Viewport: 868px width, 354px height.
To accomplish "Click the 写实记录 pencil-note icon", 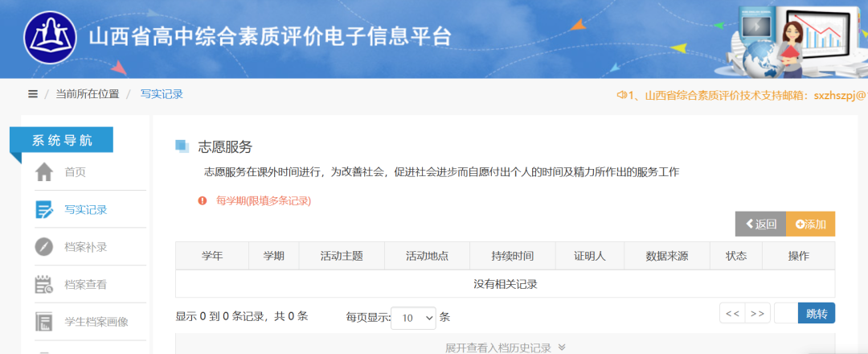I will point(44,210).
